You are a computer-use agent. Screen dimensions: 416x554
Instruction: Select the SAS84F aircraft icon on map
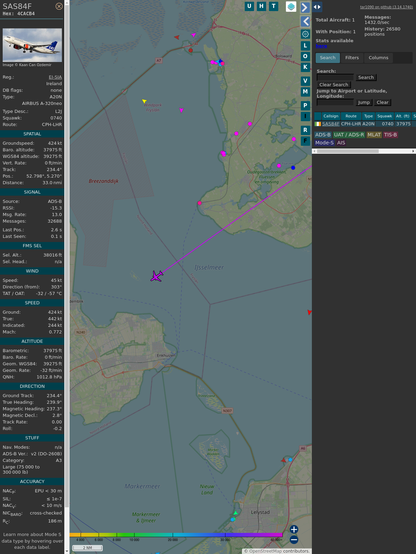tap(157, 276)
